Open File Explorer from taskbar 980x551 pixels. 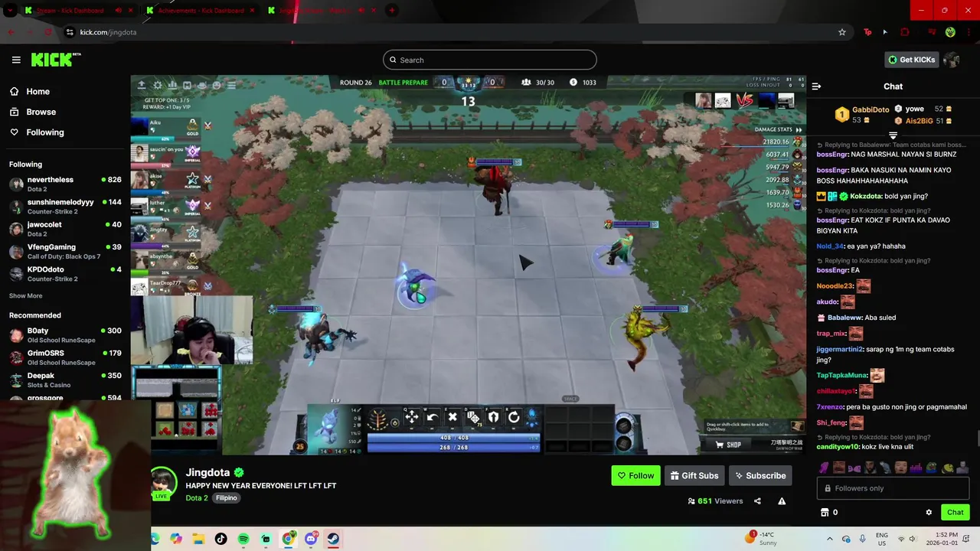198,539
